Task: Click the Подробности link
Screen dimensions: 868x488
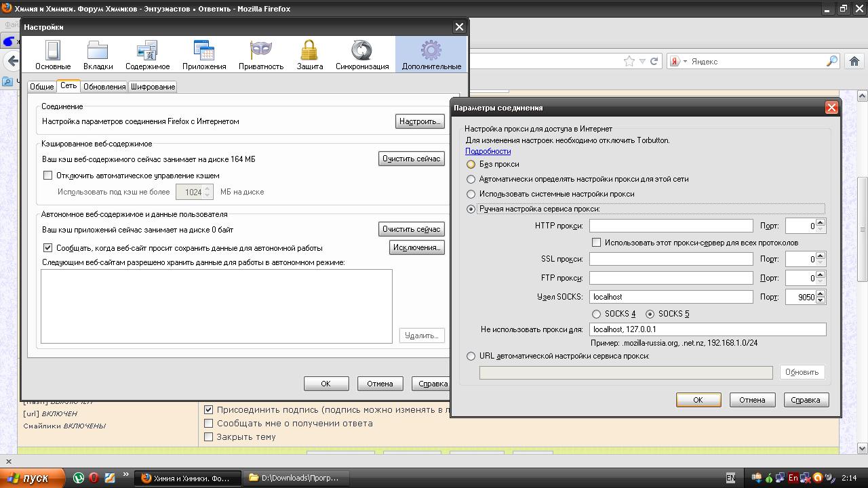Action: pos(488,151)
